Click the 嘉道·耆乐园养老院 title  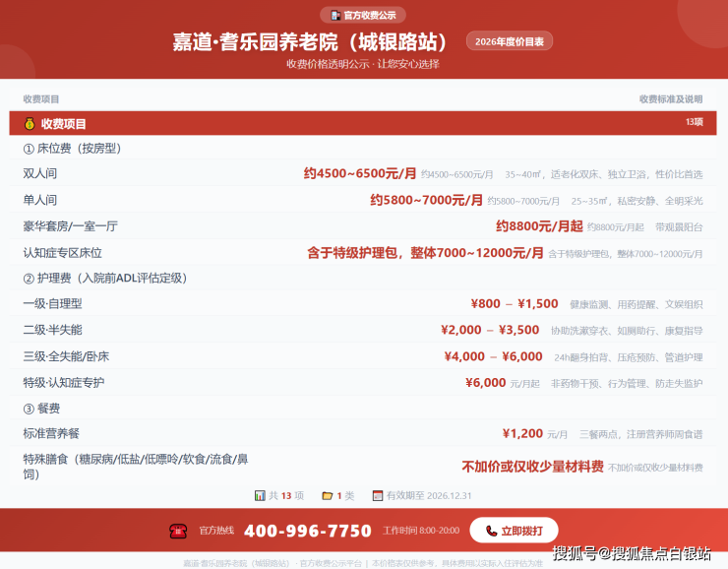310,41
